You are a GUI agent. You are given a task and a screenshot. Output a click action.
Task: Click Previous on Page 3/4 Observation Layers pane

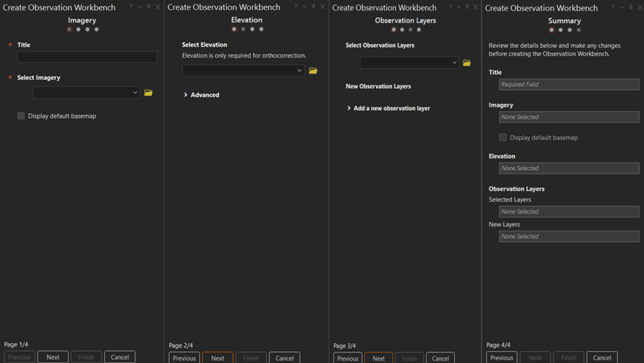347,358
